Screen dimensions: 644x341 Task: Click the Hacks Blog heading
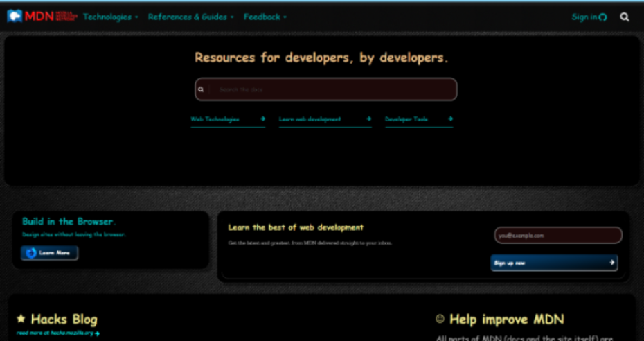tap(64, 320)
